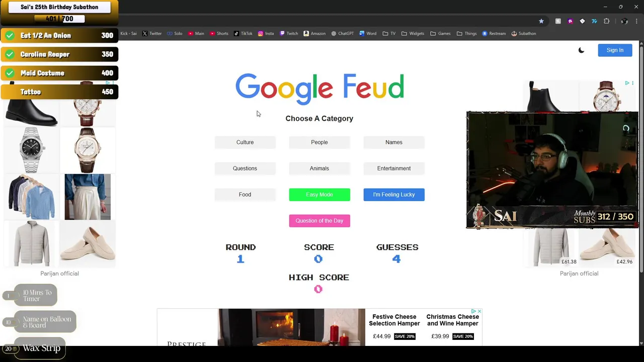Click the 'Wax Strip' overlay label

[x=41, y=348]
